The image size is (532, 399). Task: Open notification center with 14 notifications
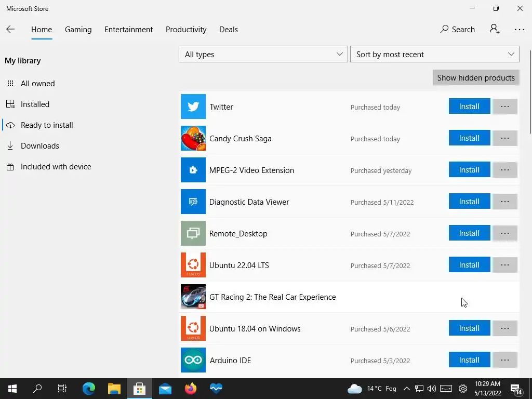coord(516,389)
